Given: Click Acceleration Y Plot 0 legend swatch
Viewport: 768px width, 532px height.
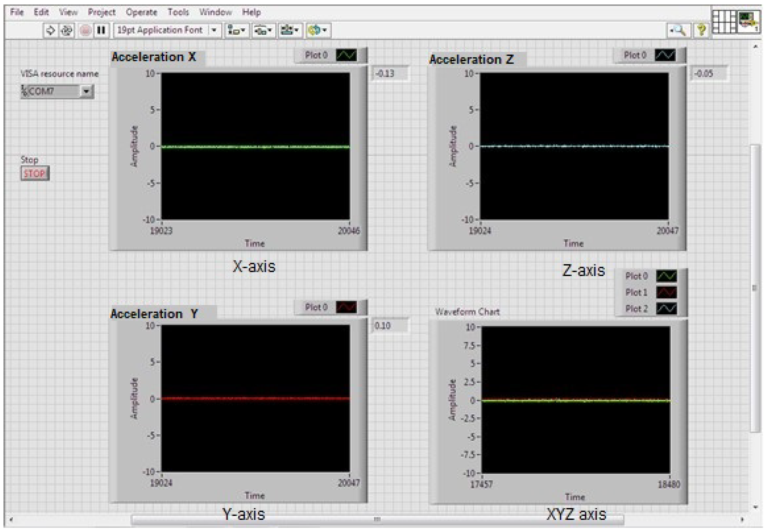Looking at the screenshot, I should click(346, 307).
